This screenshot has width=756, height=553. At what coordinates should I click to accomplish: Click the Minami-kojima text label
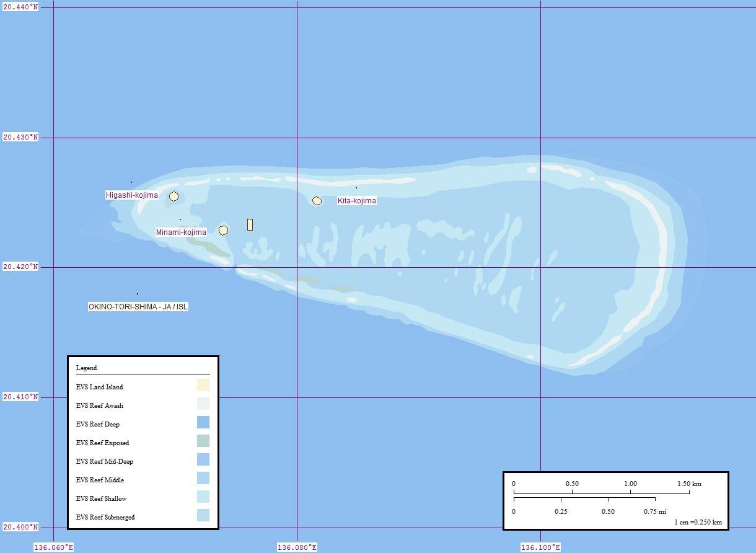181,232
